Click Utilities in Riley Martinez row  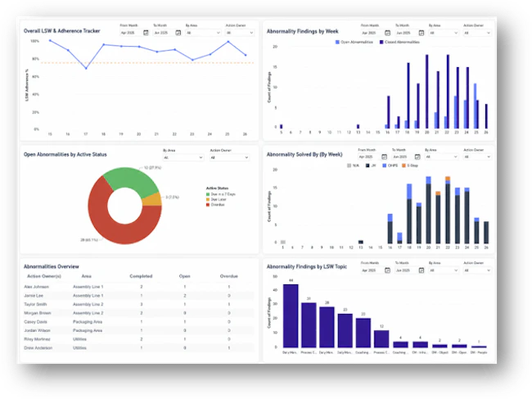coord(79,339)
